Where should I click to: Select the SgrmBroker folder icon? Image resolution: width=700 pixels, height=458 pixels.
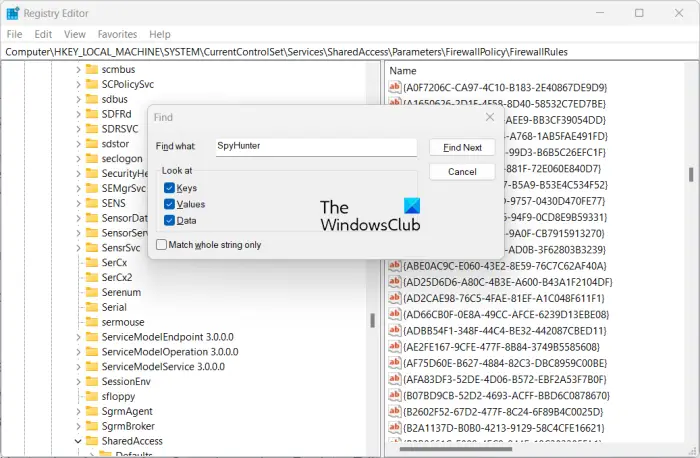click(x=92, y=426)
